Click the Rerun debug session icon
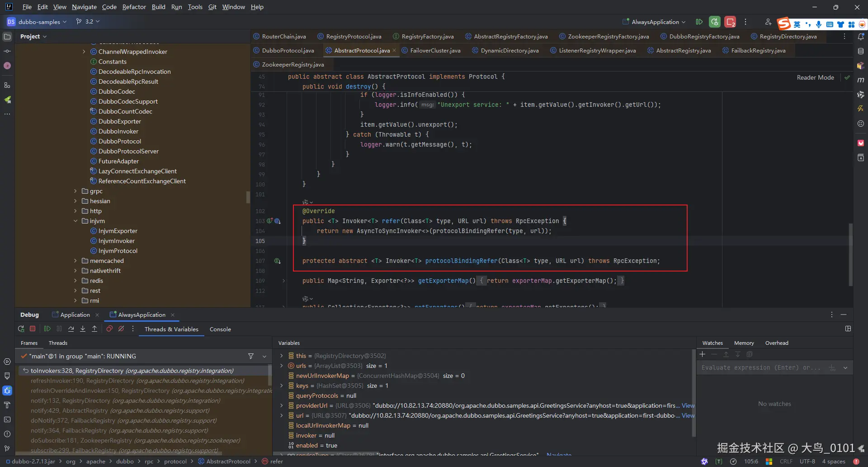 [21, 329]
